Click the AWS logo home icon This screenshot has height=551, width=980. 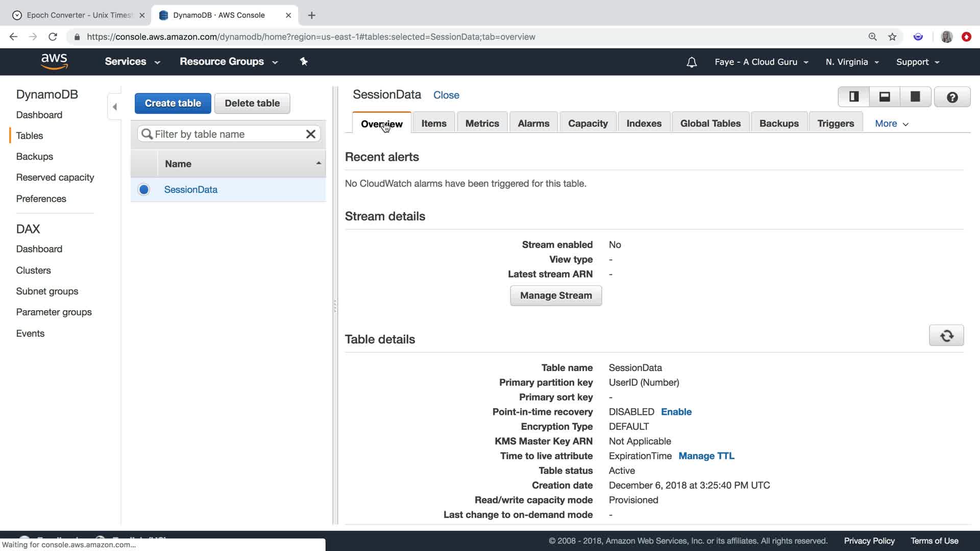[54, 61]
